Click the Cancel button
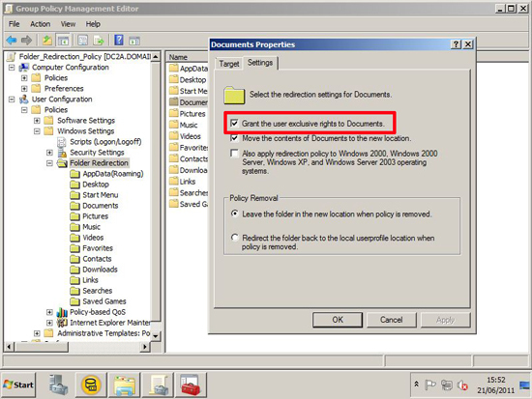 (x=391, y=320)
